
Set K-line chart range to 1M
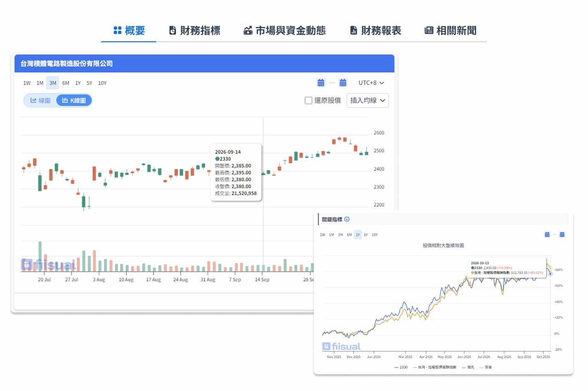(40, 83)
